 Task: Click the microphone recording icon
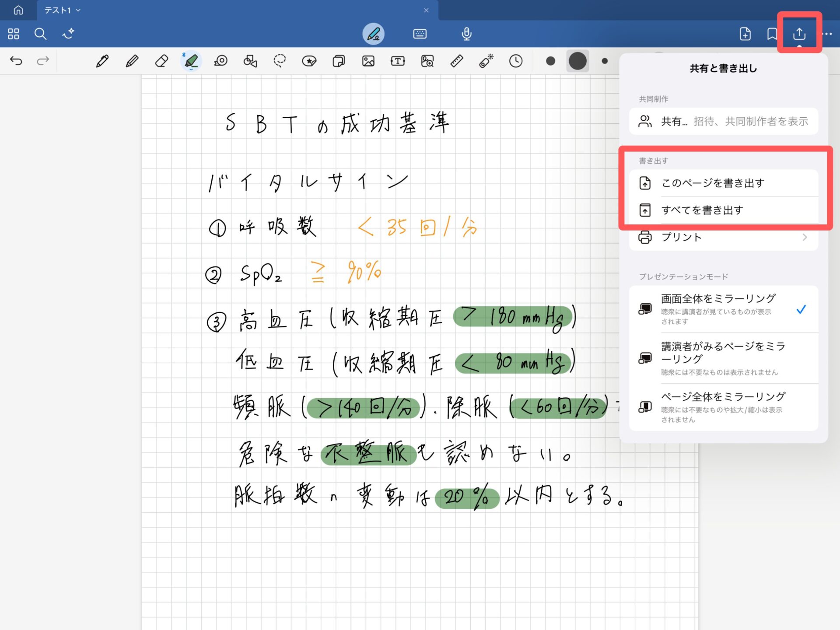[x=466, y=34]
